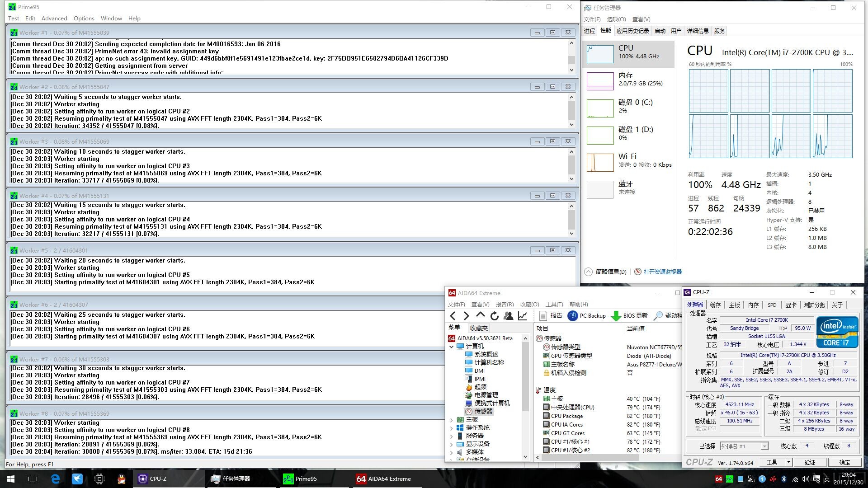Viewport: 868px width, 488px height.
Task: Click BIOS 更新 in AIDA64 toolbar
Action: click(x=630, y=316)
